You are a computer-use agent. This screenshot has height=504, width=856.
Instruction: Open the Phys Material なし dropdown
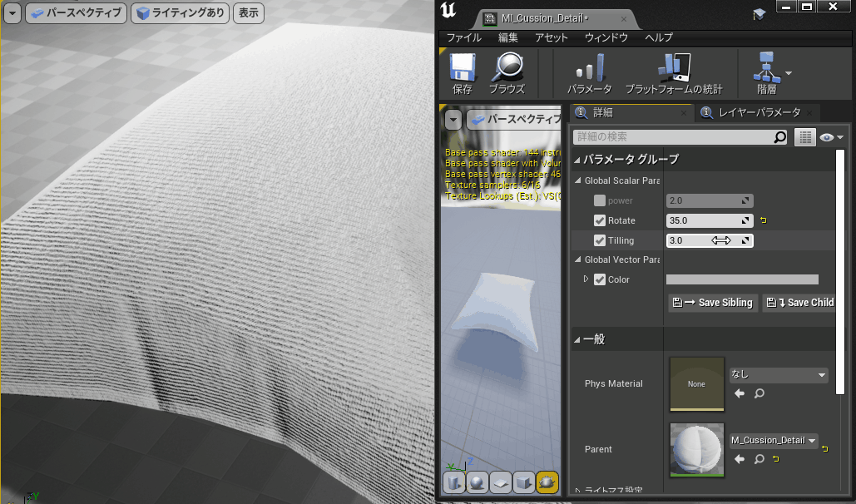click(x=779, y=375)
